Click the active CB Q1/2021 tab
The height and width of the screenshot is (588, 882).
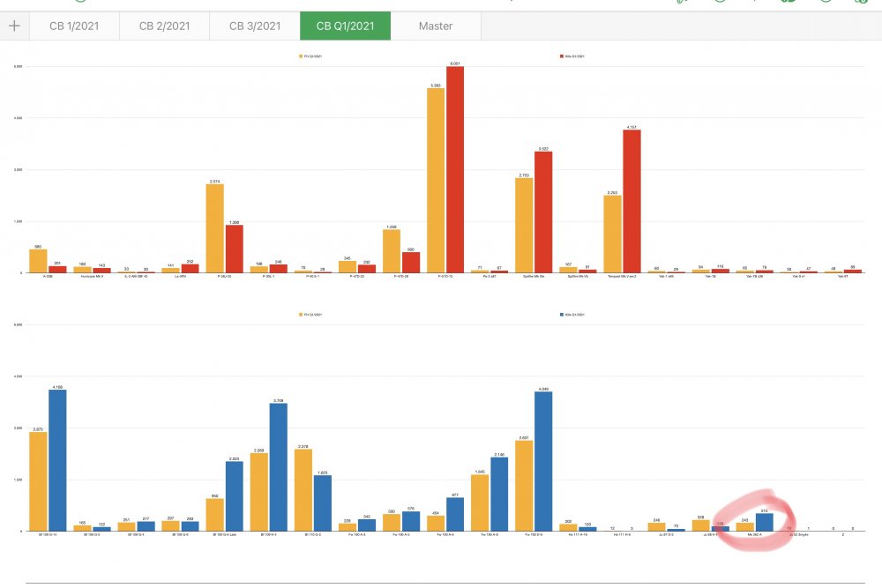[346, 26]
